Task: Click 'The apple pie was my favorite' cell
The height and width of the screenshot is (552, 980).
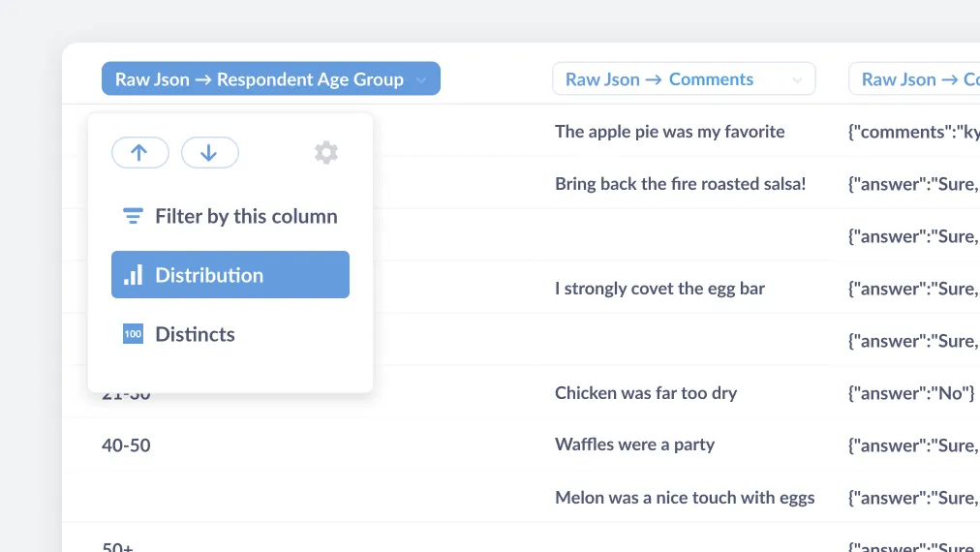Action: tap(669, 132)
